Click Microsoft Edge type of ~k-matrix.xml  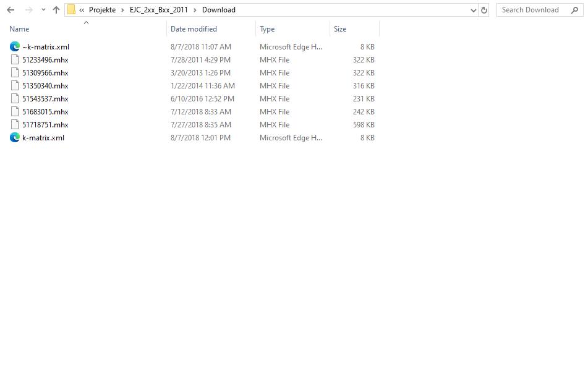291,47
